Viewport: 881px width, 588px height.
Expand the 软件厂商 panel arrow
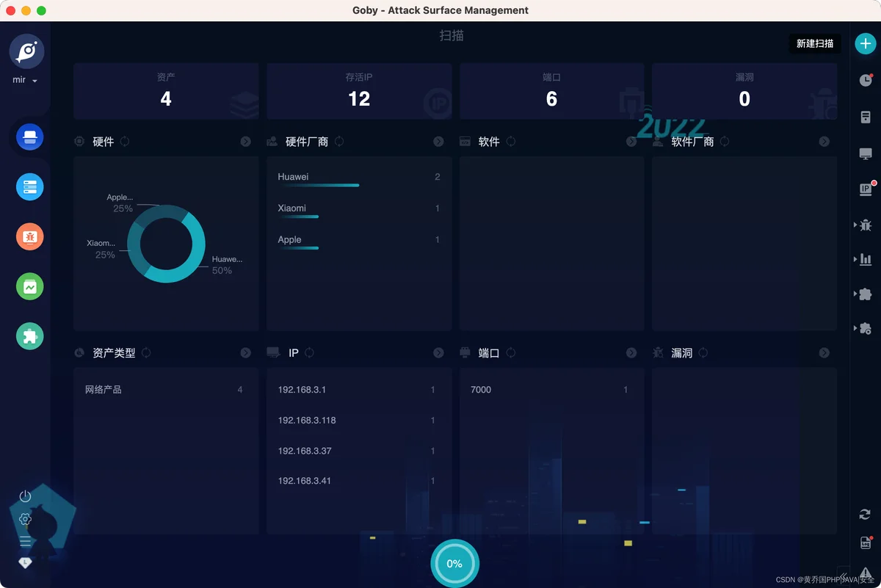pyautogui.click(x=824, y=142)
